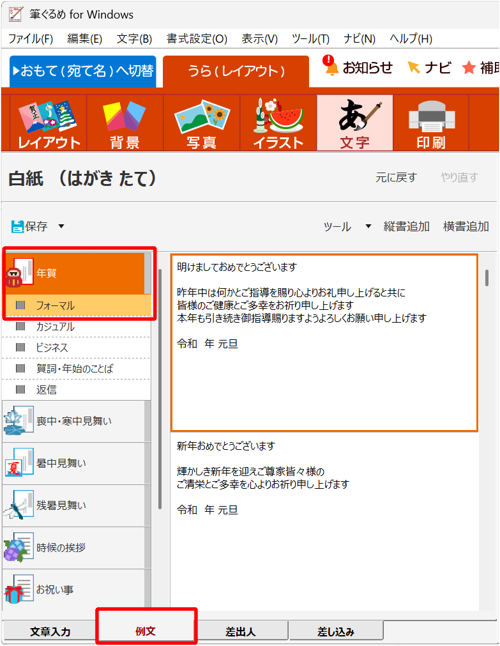Screen dimensions: 500x646
Task: Click 横書追加 to add horizontal text
Action: (466, 226)
